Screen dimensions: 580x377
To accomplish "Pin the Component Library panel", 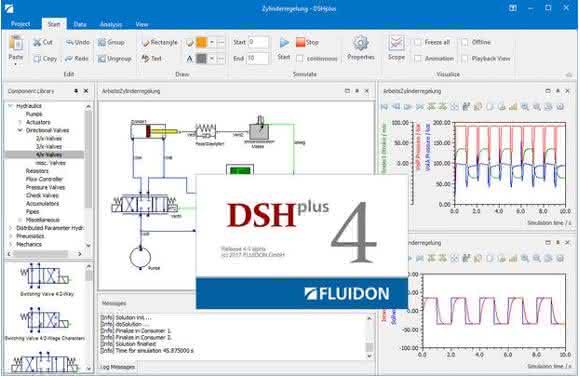I will tap(76, 91).
